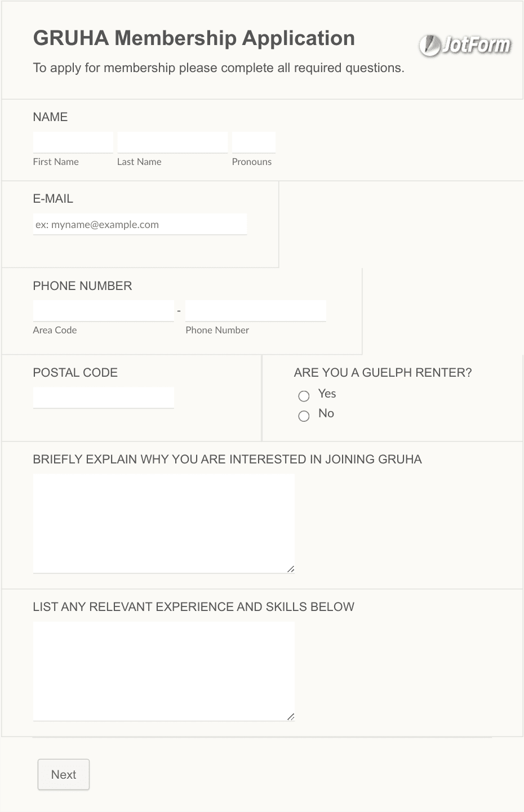Viewport: 524px width, 812px height.
Task: Click the Pronouns input field
Action: [254, 142]
